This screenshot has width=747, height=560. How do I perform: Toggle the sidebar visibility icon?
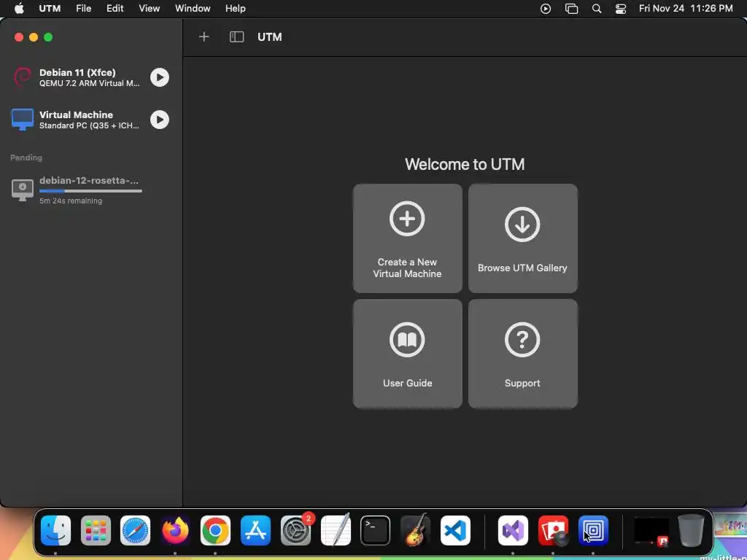click(x=237, y=36)
